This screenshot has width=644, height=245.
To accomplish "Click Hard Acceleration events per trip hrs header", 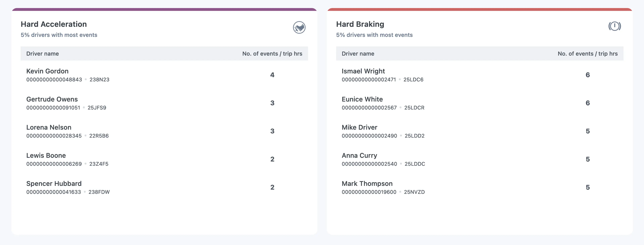I will [272, 54].
